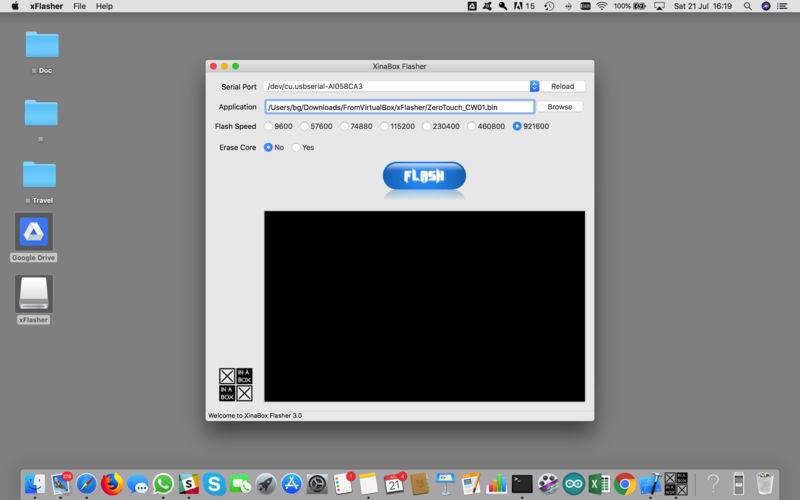This screenshot has width=800, height=500.
Task: Click Time Machine icon in menu bar
Action: [x=549, y=6]
